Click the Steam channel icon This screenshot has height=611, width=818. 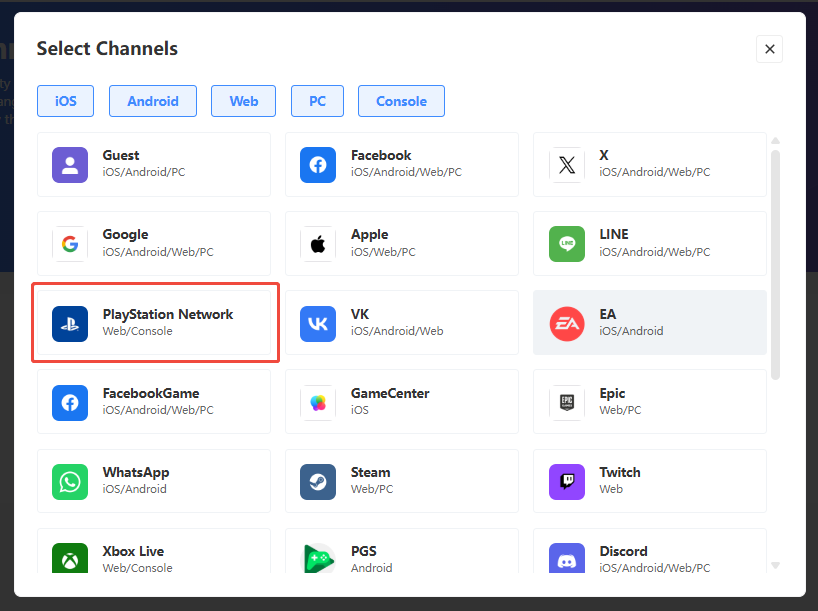click(317, 481)
